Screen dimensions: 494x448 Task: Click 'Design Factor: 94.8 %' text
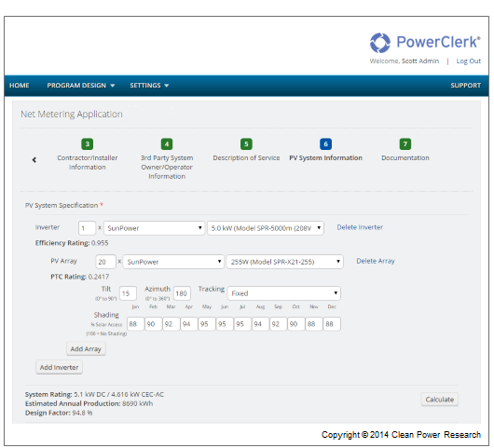59,413
